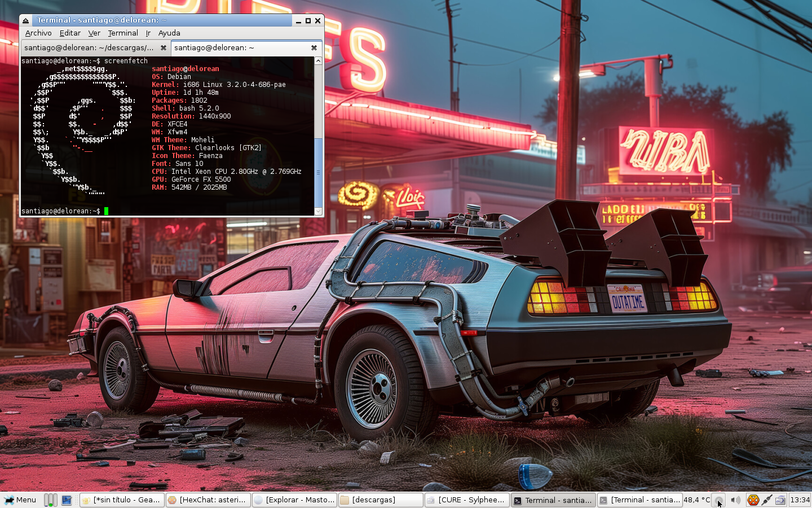Click terminal scrollbar up arrow

(318, 60)
